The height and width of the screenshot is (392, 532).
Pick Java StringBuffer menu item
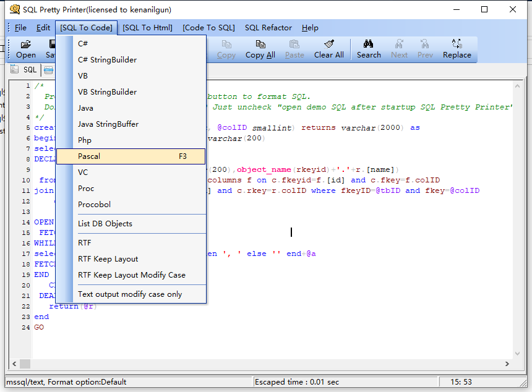[131, 124]
